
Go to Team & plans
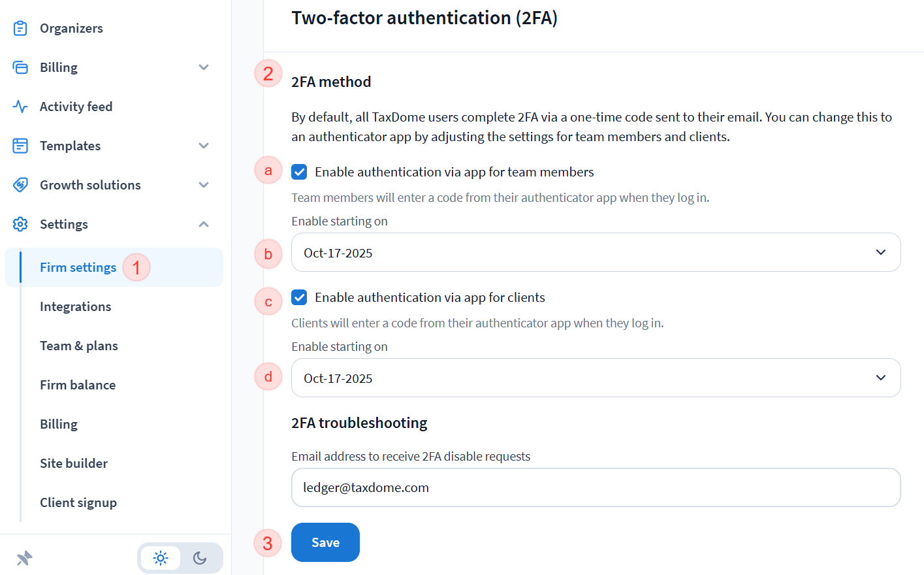coord(79,346)
